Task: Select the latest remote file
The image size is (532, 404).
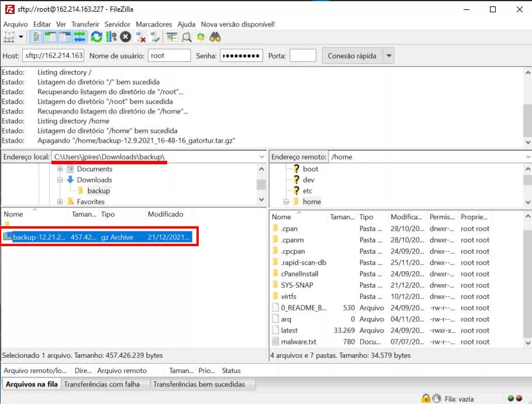Action: (x=289, y=330)
